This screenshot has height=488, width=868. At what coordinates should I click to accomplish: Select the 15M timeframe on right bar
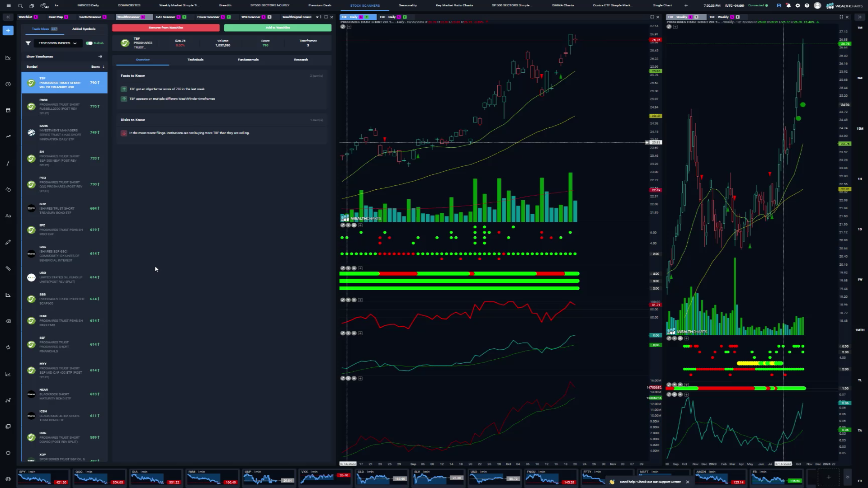pyautogui.click(x=860, y=129)
